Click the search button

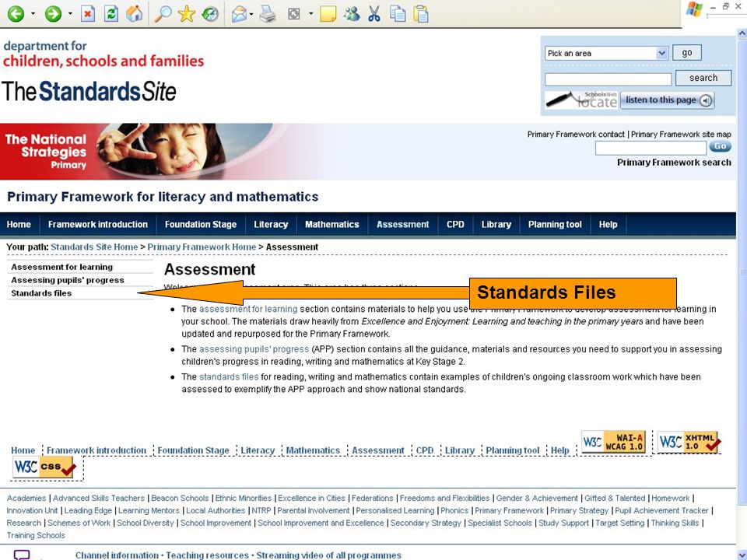click(703, 78)
